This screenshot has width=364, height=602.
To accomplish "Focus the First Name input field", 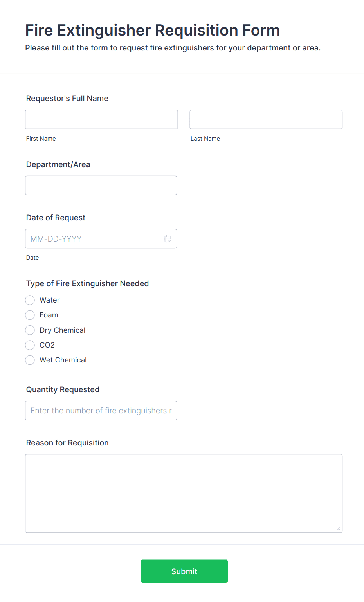I will 101,119.
